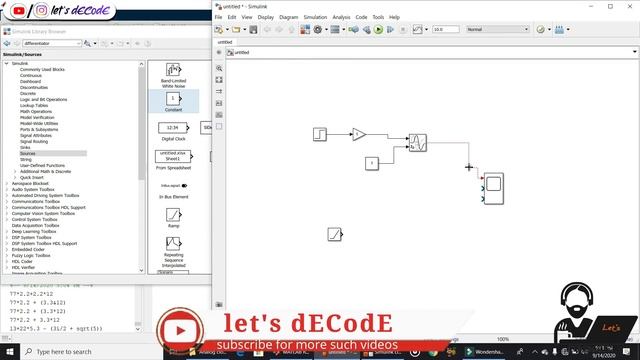Open the Edit menu in Simulink
Screen dimensions: 640x360
(x=232, y=17)
